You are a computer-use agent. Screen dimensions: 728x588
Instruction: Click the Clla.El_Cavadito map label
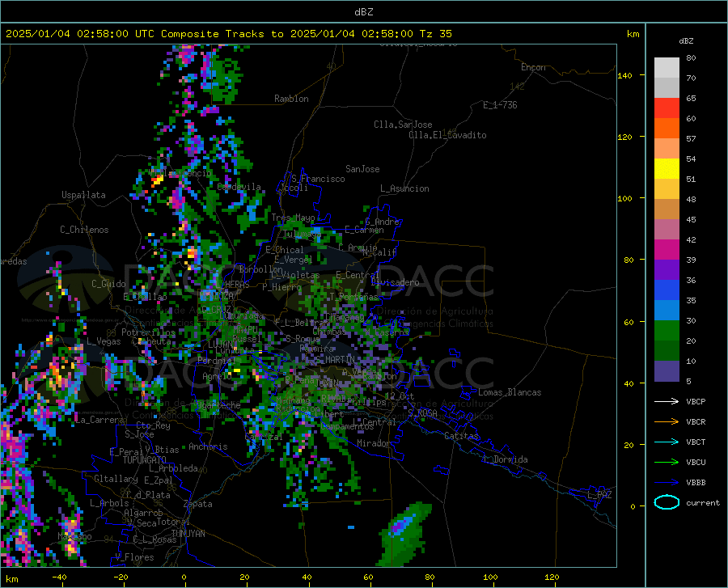point(447,135)
